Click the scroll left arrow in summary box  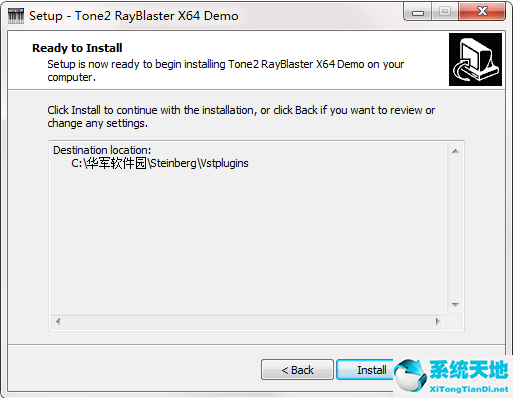(x=58, y=321)
